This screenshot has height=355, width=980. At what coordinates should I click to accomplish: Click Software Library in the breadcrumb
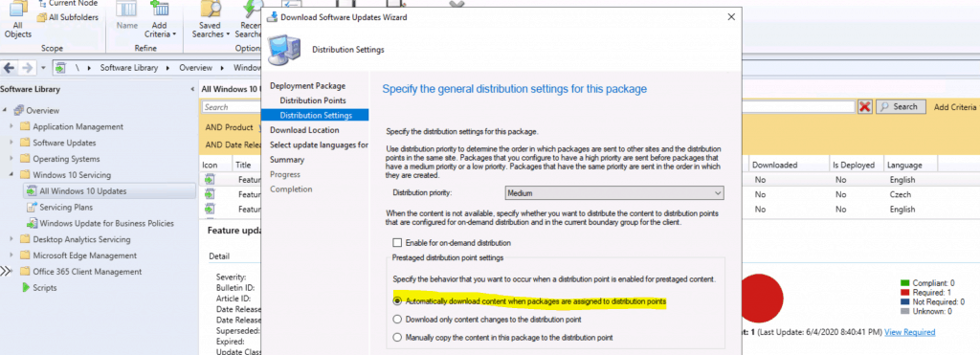[129, 68]
